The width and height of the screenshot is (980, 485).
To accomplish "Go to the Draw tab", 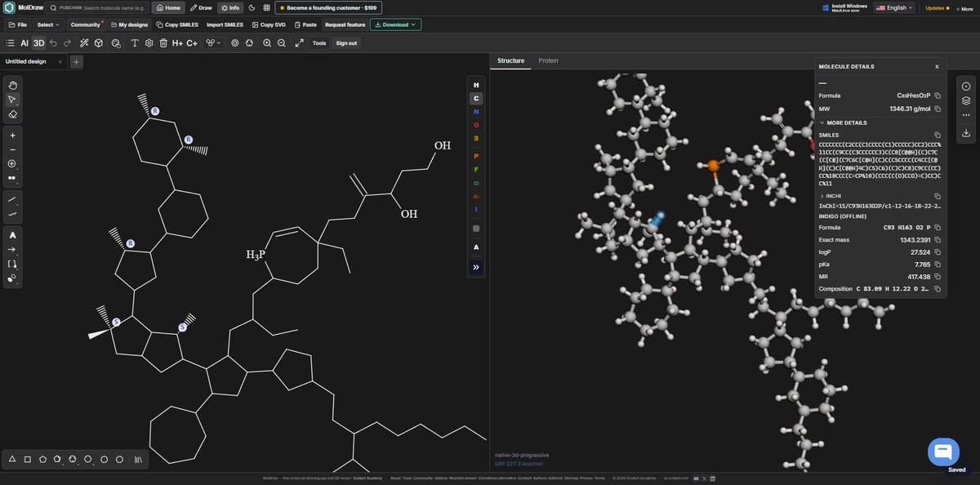I will click(201, 7).
